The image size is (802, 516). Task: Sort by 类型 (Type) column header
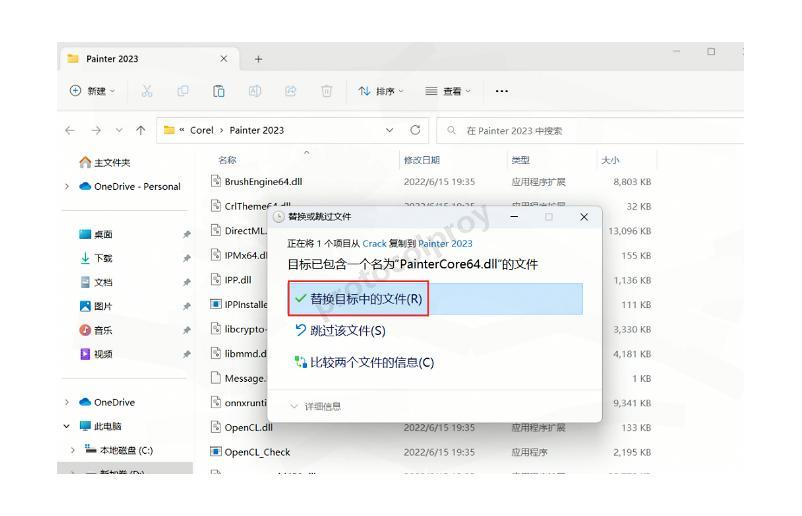[520, 160]
